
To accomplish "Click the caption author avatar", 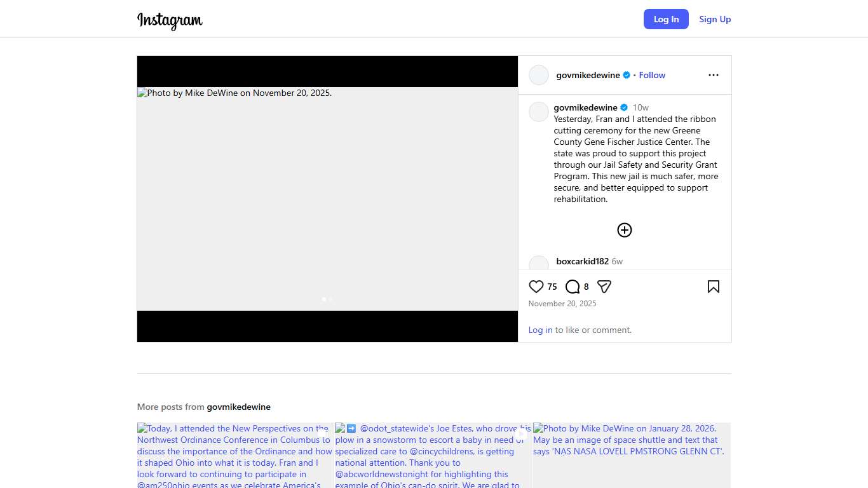I will 538,112.
